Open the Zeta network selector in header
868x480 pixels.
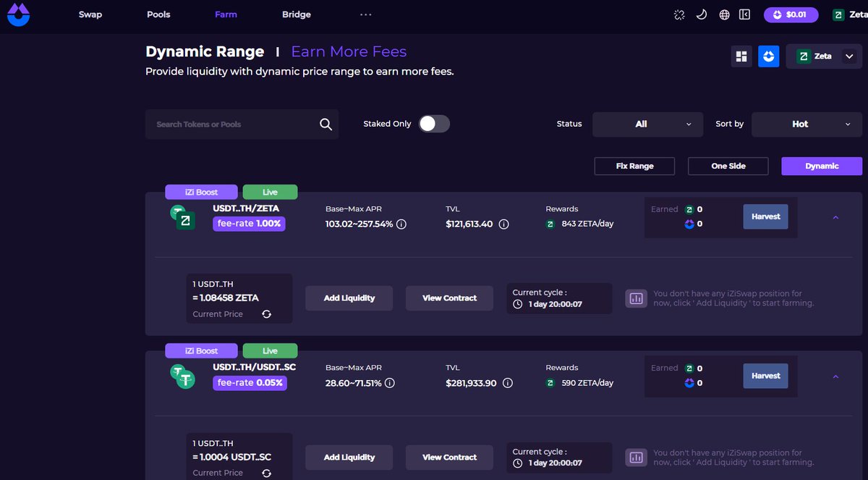pos(849,14)
